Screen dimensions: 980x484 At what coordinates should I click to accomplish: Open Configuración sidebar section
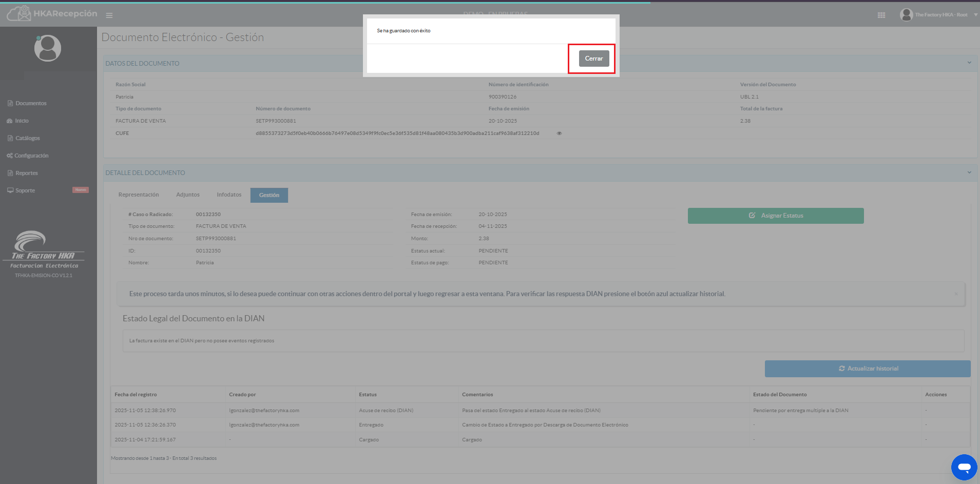(x=31, y=156)
